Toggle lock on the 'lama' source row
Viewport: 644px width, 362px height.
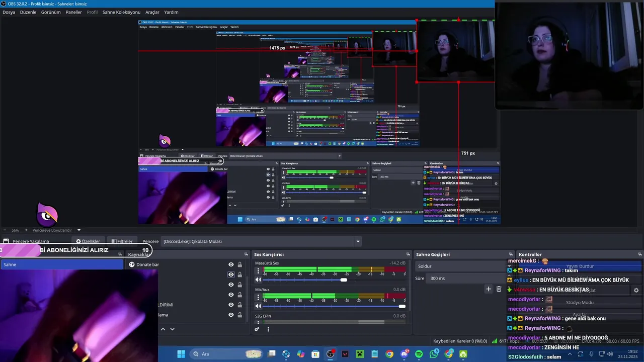(239, 315)
